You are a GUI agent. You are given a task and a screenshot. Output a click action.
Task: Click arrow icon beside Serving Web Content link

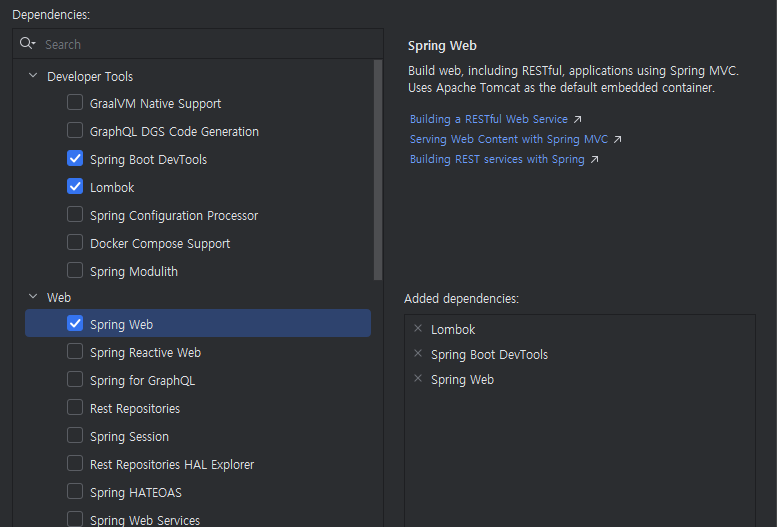click(x=617, y=140)
